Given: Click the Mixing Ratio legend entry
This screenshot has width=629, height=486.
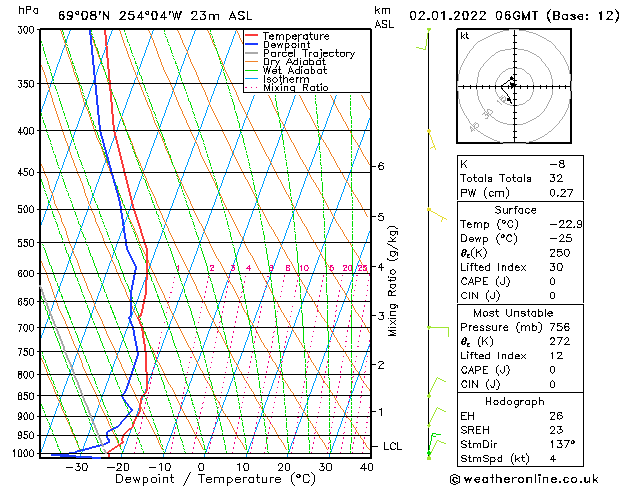Looking at the screenshot, I should click(287, 87).
